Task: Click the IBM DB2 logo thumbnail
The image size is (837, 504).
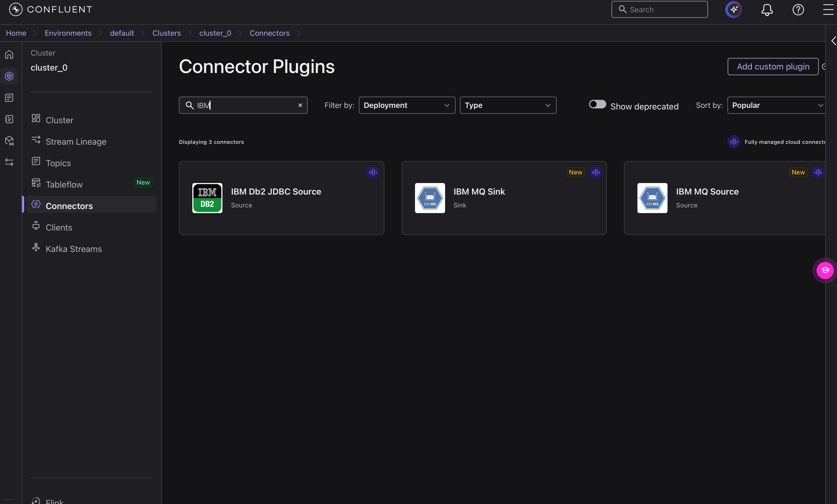Action: point(207,198)
